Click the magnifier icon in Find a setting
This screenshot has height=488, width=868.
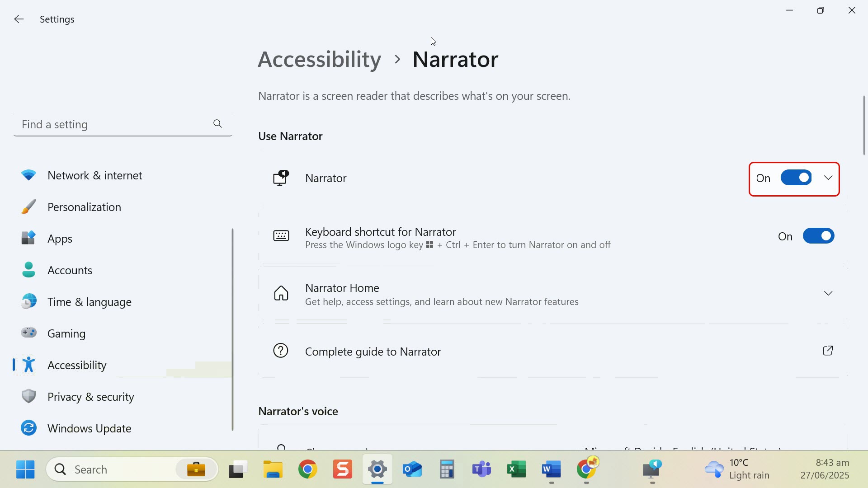click(x=217, y=124)
